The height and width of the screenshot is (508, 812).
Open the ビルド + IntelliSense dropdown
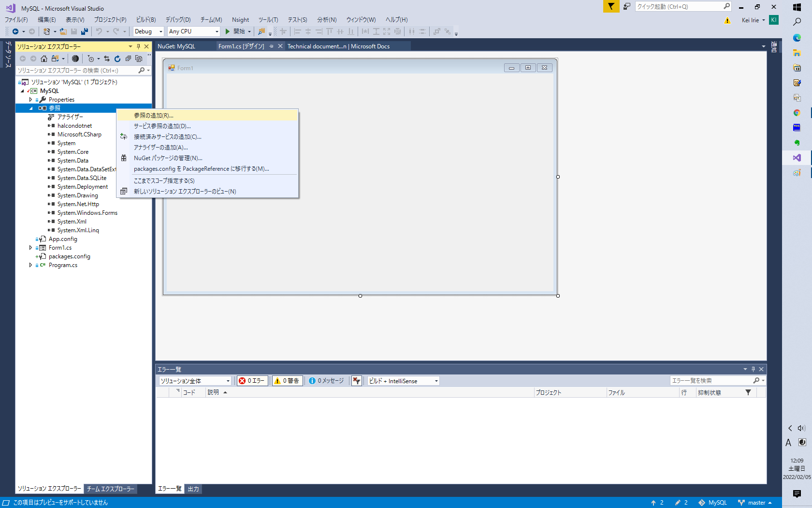point(404,381)
